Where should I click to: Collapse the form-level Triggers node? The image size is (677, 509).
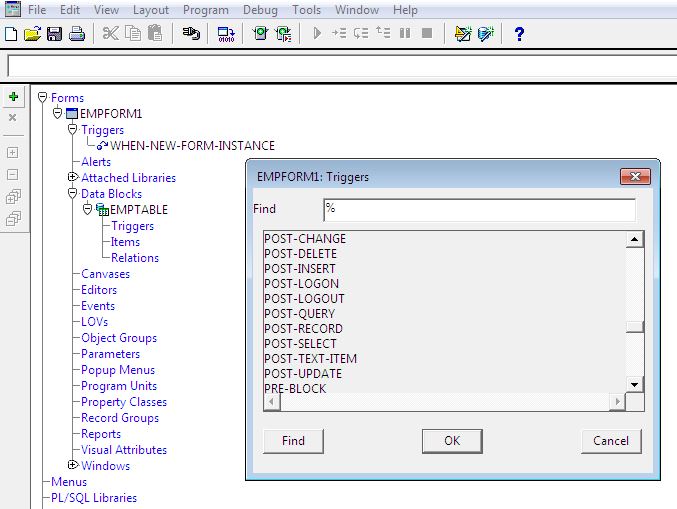click(73, 129)
